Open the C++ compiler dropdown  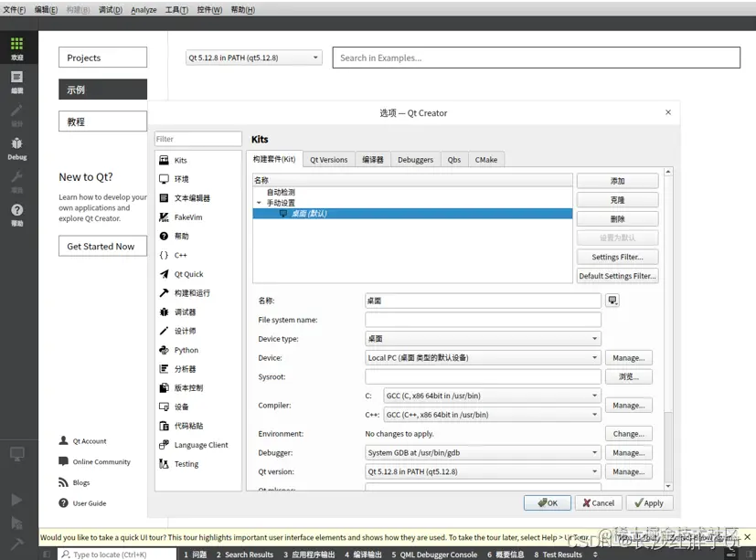point(492,415)
